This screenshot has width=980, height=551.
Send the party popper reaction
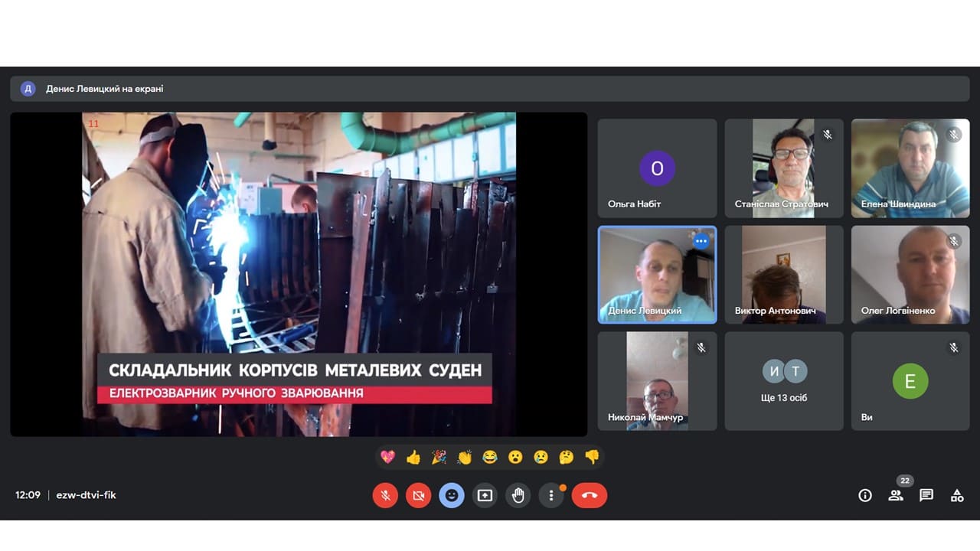(439, 457)
